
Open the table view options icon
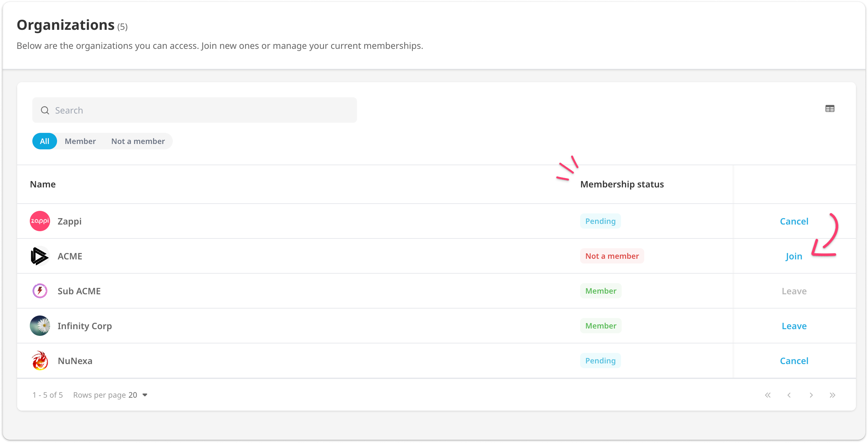830,108
